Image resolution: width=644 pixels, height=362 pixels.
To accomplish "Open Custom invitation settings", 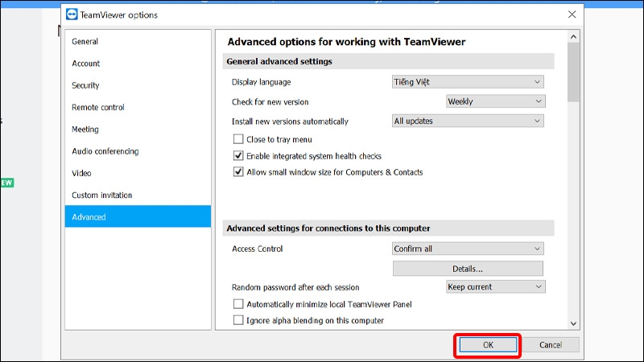I will coord(138,195).
